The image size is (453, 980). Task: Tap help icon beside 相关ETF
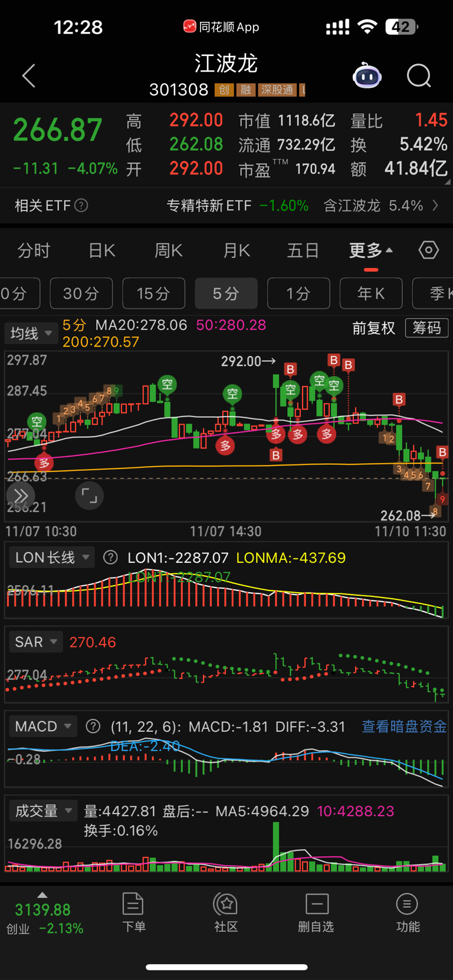(81, 205)
